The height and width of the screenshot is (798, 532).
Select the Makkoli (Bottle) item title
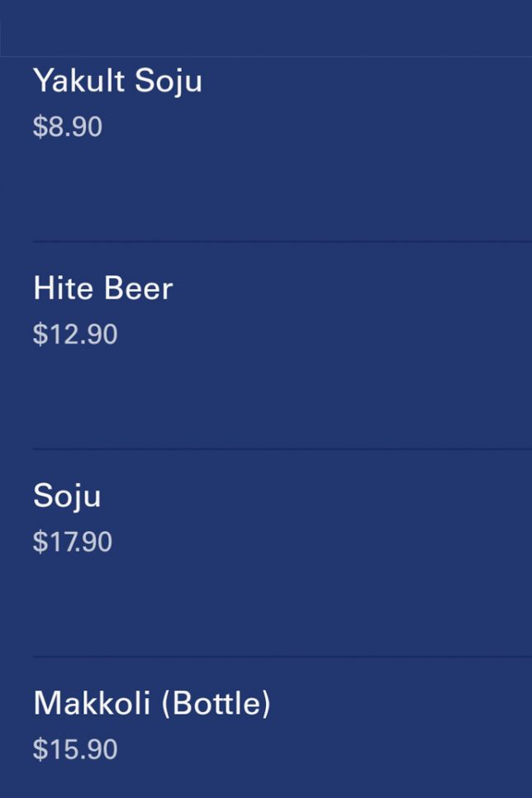tap(152, 703)
